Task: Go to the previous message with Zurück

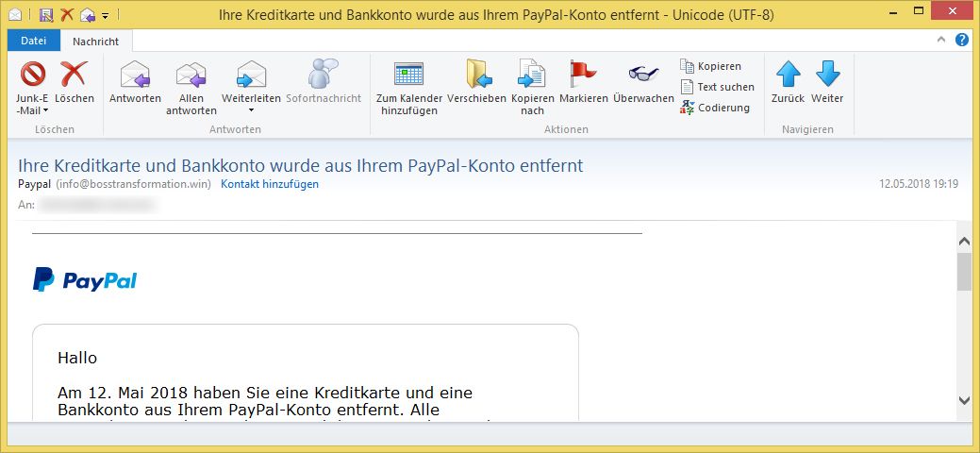Action: click(788, 75)
